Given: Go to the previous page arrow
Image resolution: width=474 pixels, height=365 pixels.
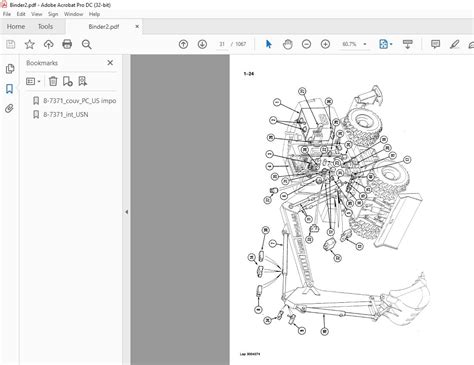Looking at the screenshot, I should (x=183, y=44).
